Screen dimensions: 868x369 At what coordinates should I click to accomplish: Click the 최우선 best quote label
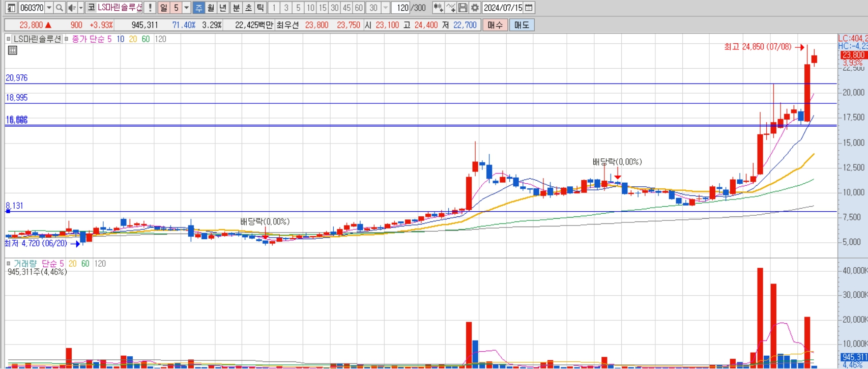287,25
